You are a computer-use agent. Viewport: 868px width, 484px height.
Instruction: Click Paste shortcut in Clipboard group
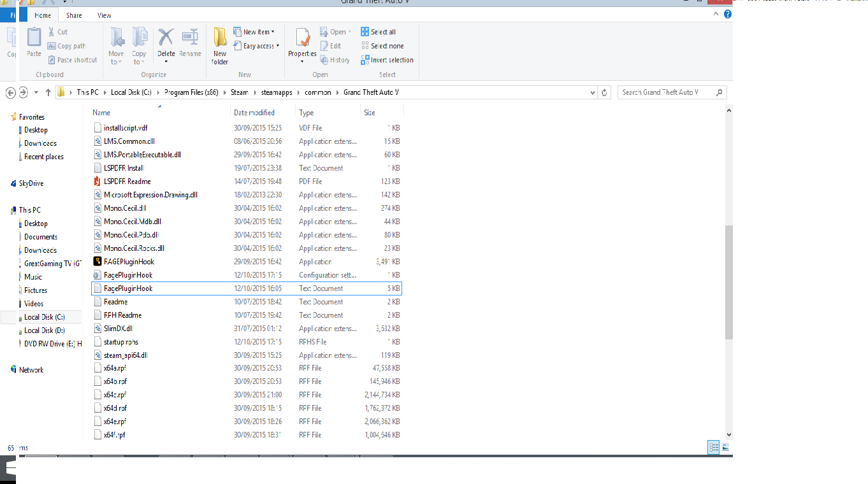coord(73,60)
